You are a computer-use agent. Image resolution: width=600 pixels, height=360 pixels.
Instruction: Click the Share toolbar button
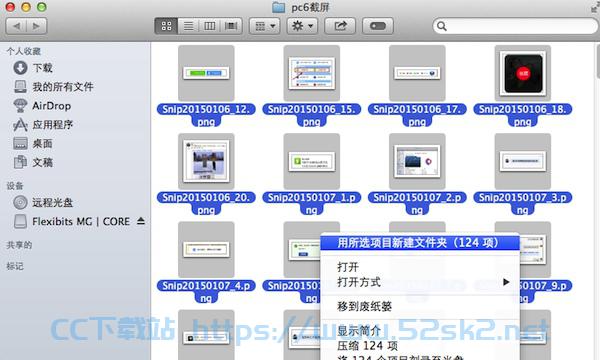(340, 26)
